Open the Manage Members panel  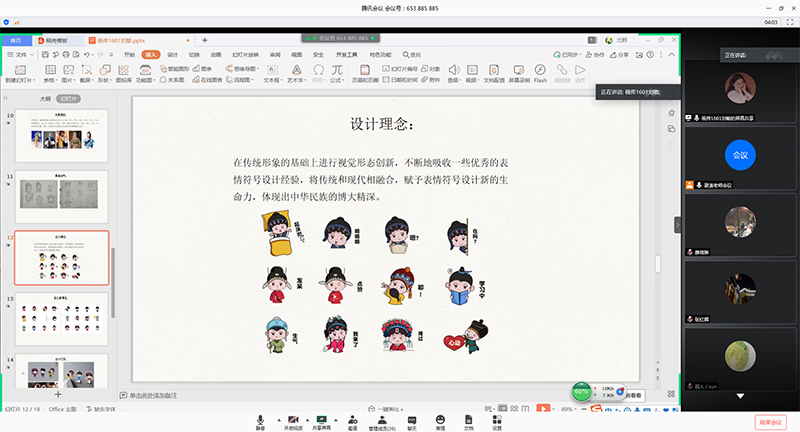pos(384,419)
